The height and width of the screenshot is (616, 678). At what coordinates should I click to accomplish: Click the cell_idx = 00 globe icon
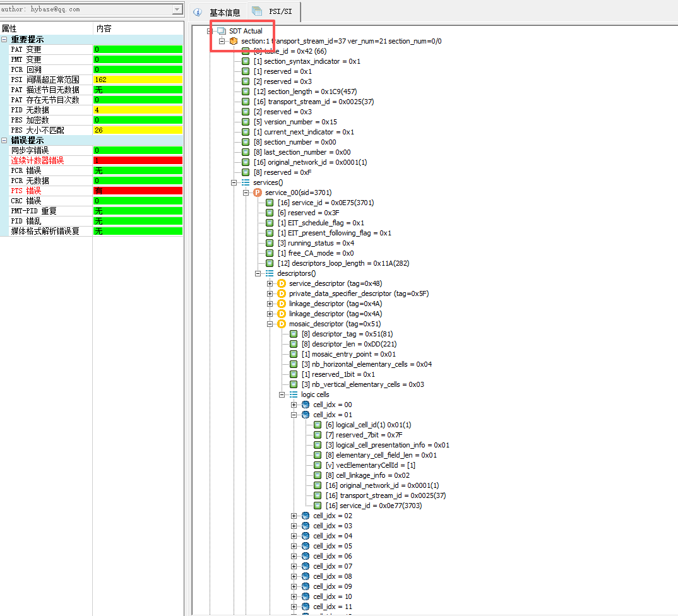(x=306, y=405)
